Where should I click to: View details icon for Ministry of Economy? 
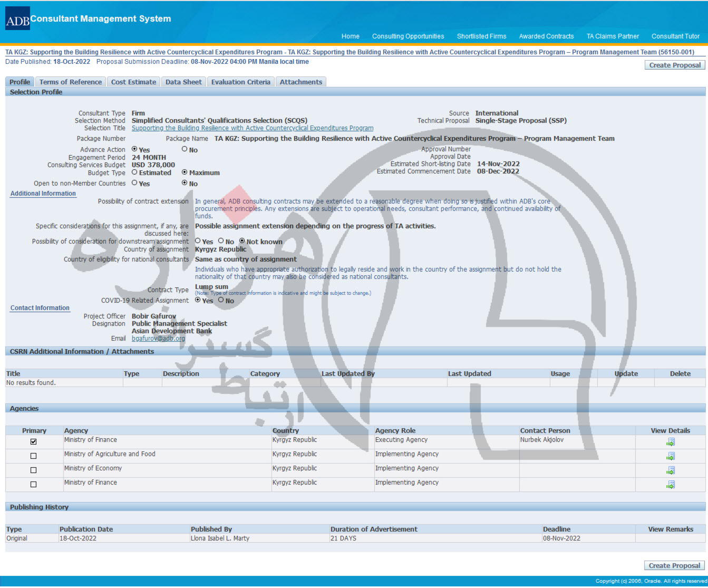[670, 470]
